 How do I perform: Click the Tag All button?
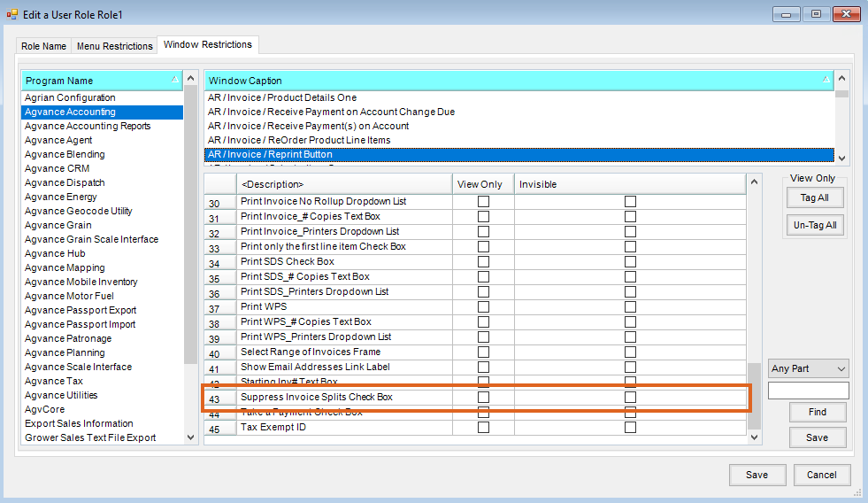(814, 197)
